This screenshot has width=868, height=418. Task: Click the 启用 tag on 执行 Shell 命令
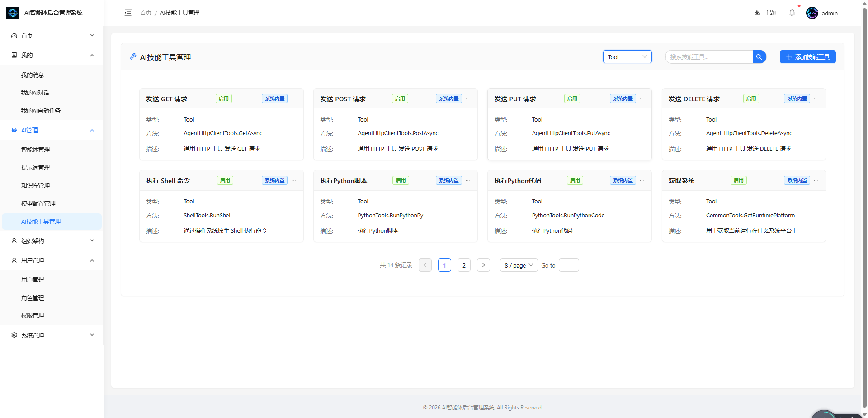click(x=225, y=180)
